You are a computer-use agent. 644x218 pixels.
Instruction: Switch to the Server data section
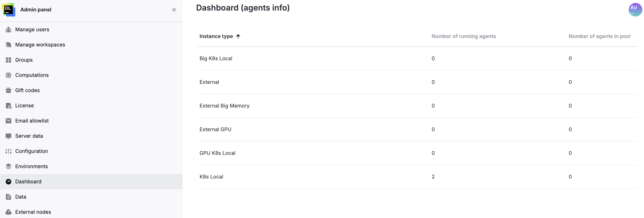click(29, 136)
